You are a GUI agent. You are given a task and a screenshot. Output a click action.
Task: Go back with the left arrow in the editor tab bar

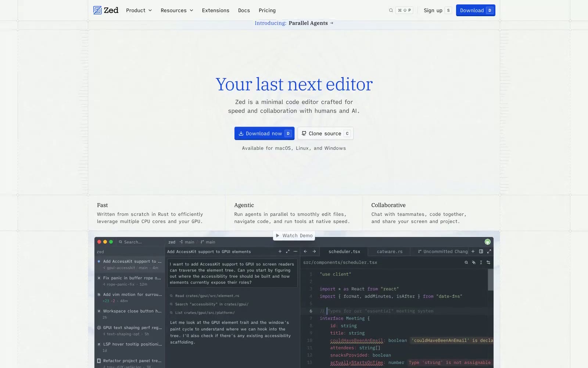click(305, 251)
